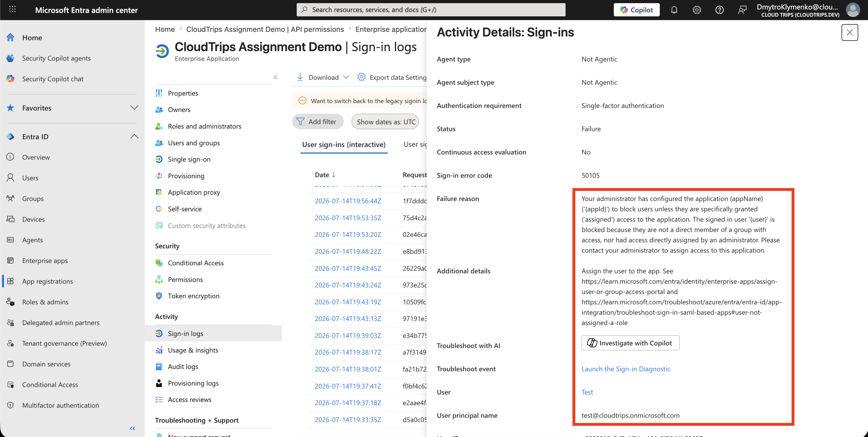
Task: Open sign-in entry 2026-07-14T19:33:35Z
Action: click(348, 419)
